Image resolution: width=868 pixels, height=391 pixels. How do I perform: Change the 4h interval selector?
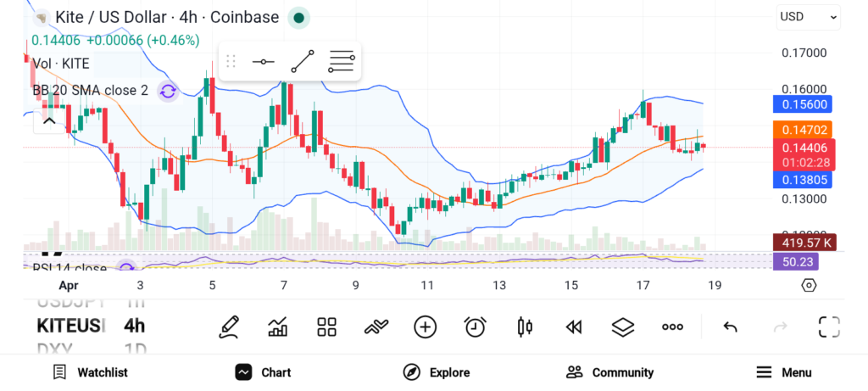click(134, 326)
